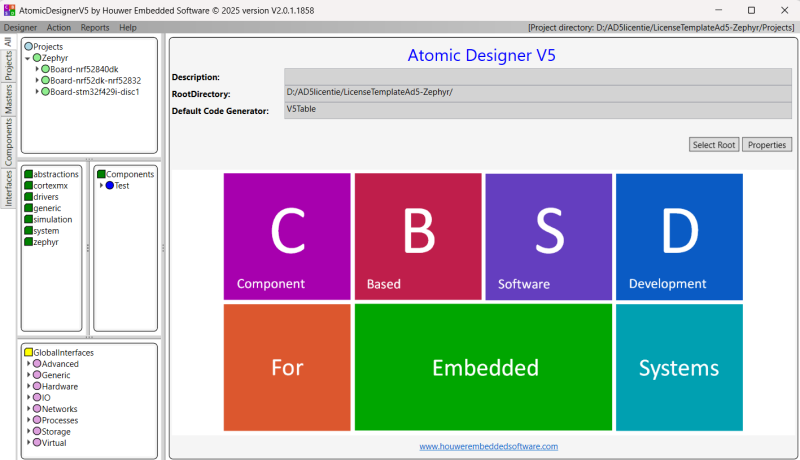
Task: Click the Hardware interface purple icon
Action: [x=37, y=386]
